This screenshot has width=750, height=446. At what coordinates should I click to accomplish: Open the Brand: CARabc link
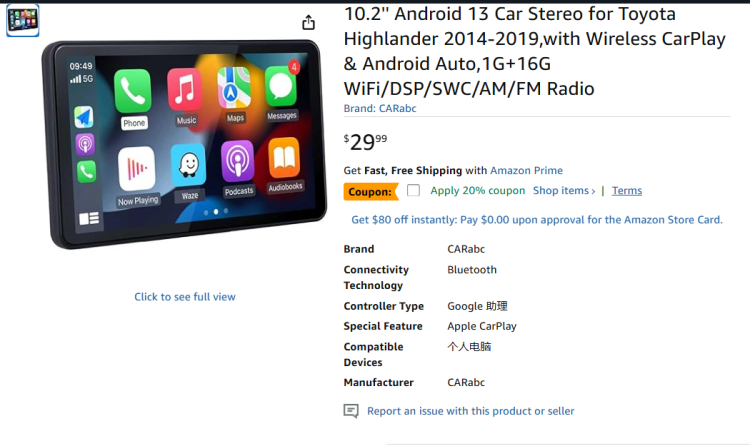pos(380,108)
